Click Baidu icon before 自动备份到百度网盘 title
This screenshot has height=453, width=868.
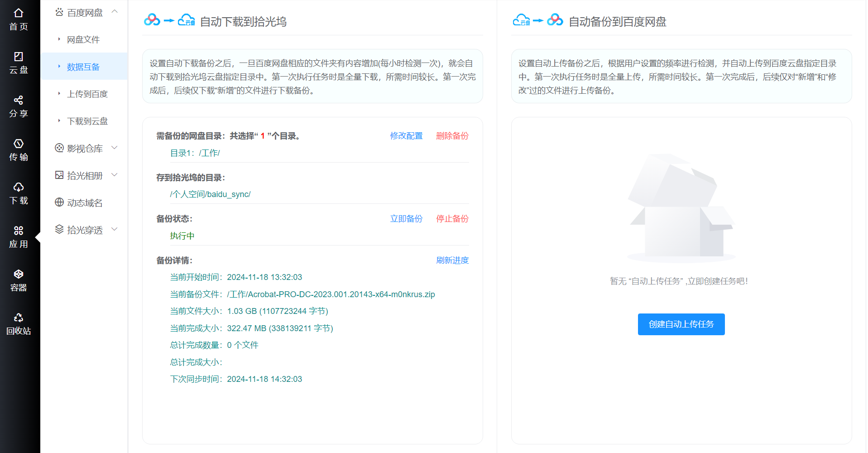(555, 20)
